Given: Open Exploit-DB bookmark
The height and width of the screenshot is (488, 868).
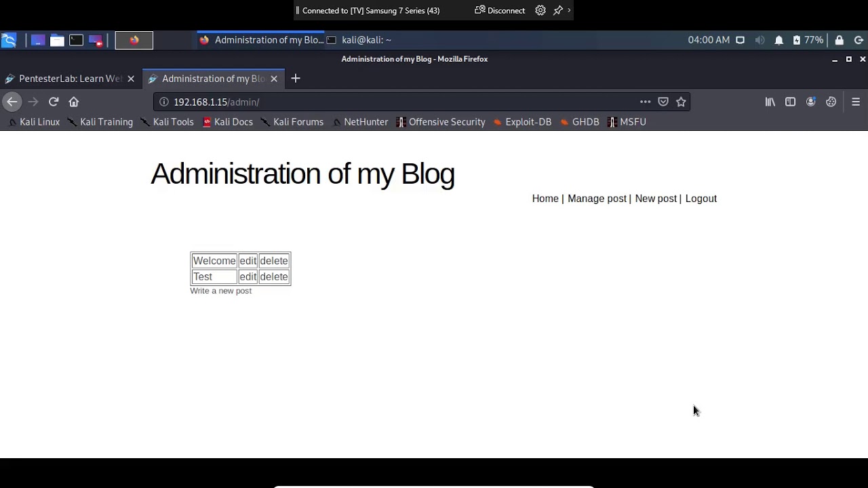Looking at the screenshot, I should (522, 122).
